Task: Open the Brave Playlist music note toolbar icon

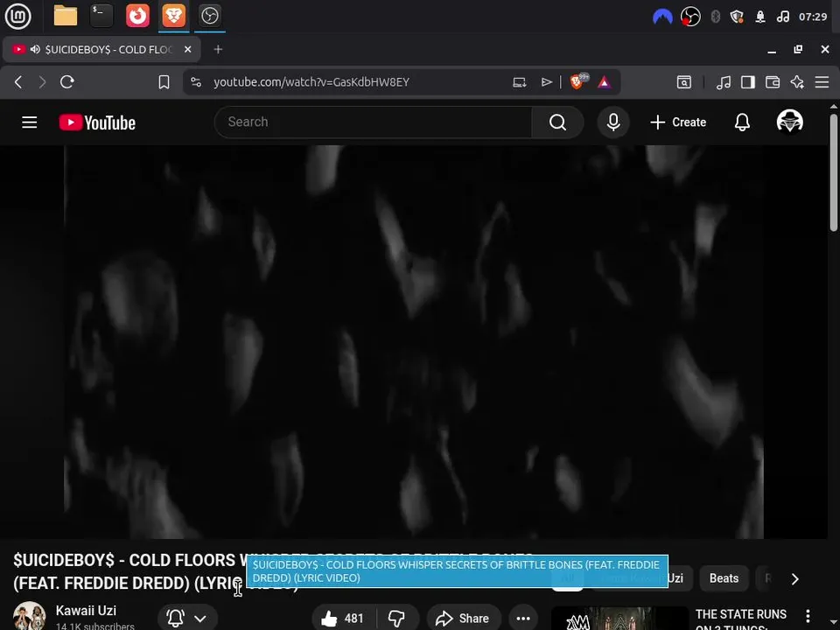Action: [724, 82]
